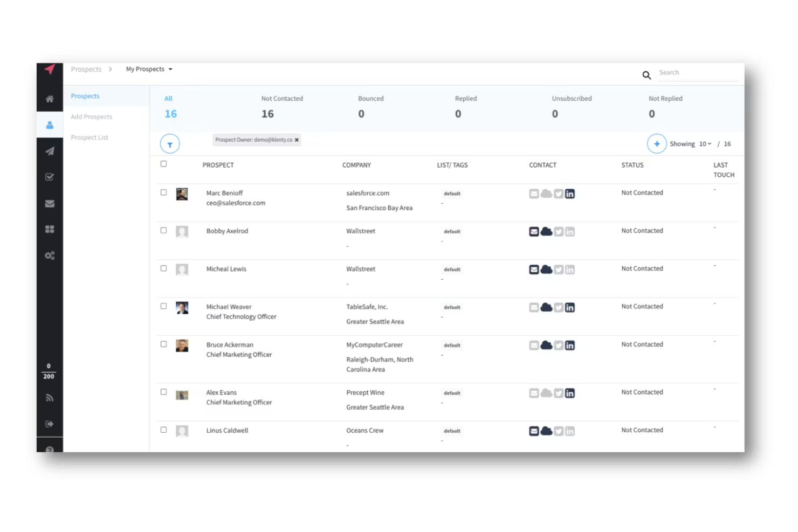This screenshot has height=532, width=798.
Task: Open the Showing 10 page size dropdown
Action: (705, 143)
